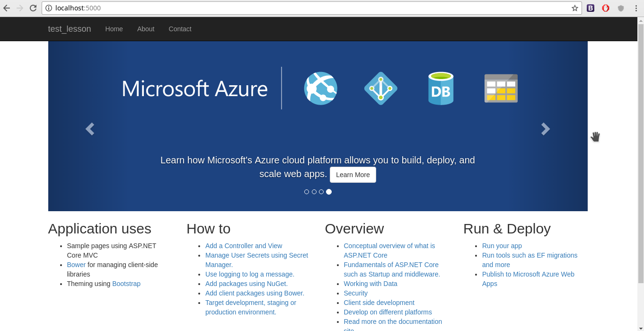This screenshot has width=644, height=331.
Task: Go back with browser back arrow
Action: 7,8
